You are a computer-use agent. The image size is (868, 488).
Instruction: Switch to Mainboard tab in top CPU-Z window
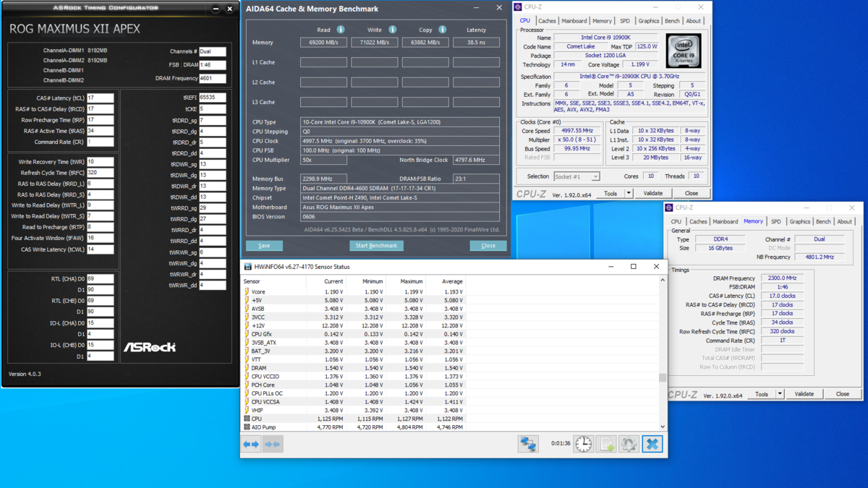click(x=574, y=21)
